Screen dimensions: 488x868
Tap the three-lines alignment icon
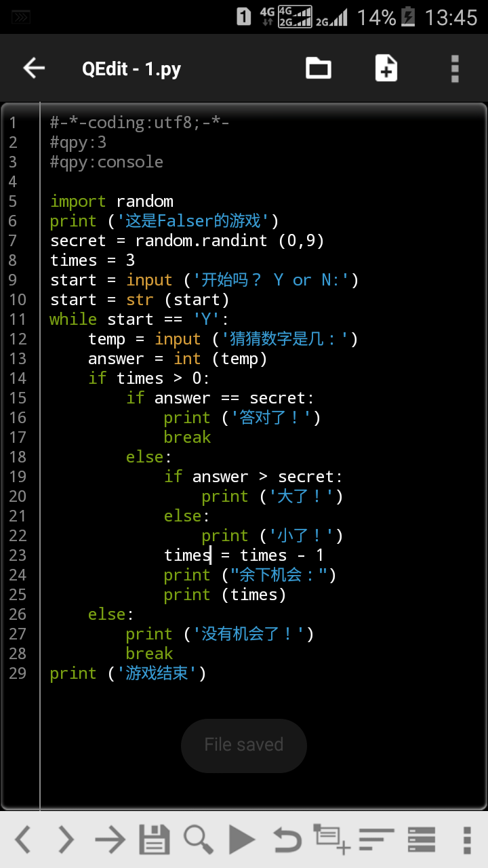[376, 840]
